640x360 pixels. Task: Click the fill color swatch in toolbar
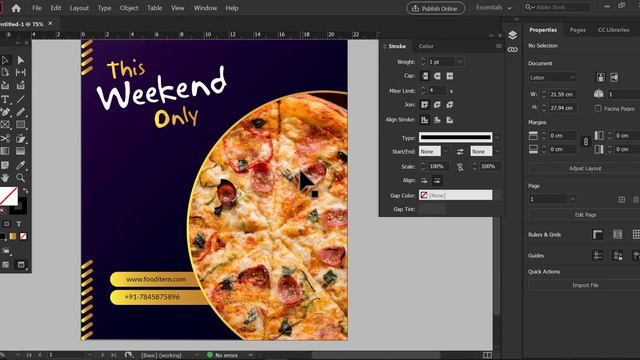(8, 196)
